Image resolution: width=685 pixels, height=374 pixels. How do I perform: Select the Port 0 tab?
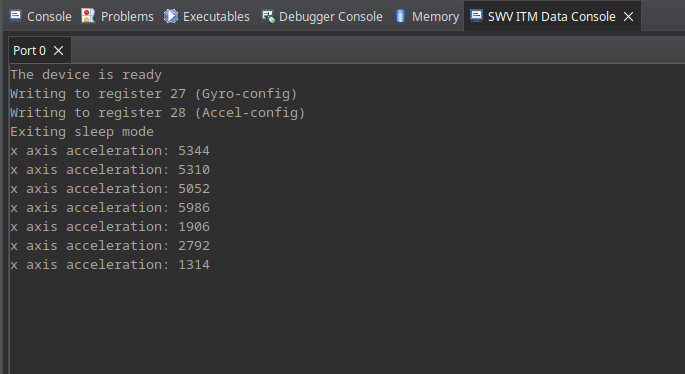tap(29, 51)
